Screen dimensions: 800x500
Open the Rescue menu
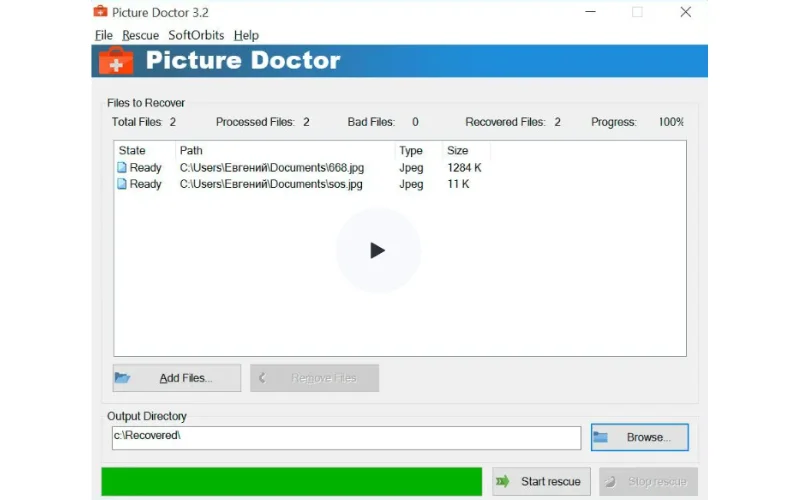point(140,35)
